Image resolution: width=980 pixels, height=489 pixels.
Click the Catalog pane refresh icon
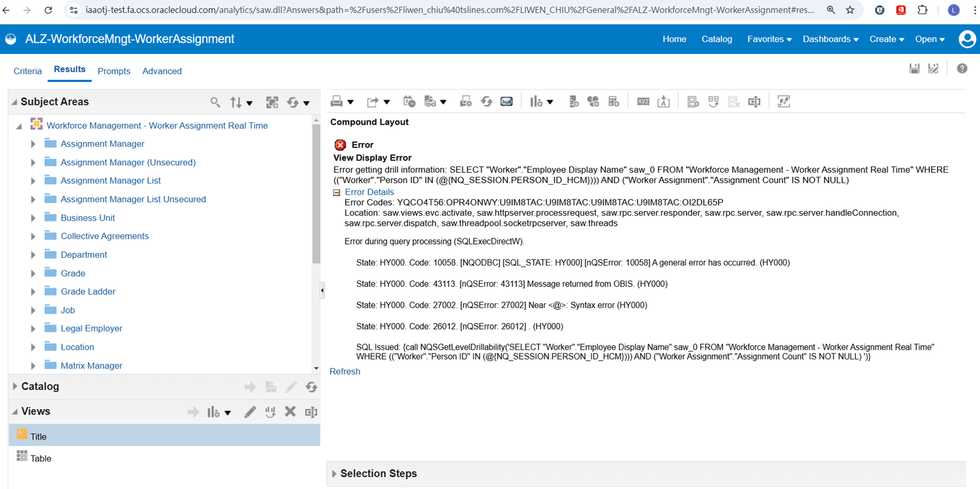[x=311, y=387]
